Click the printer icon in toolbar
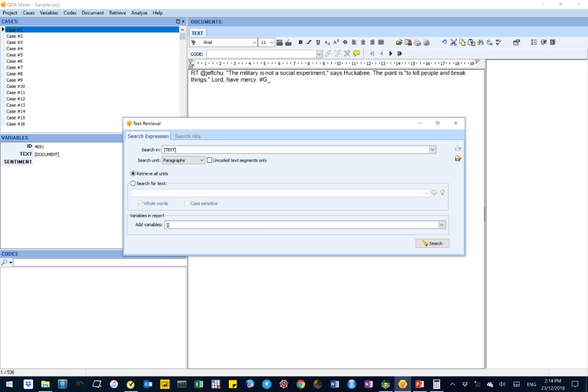 (417, 42)
